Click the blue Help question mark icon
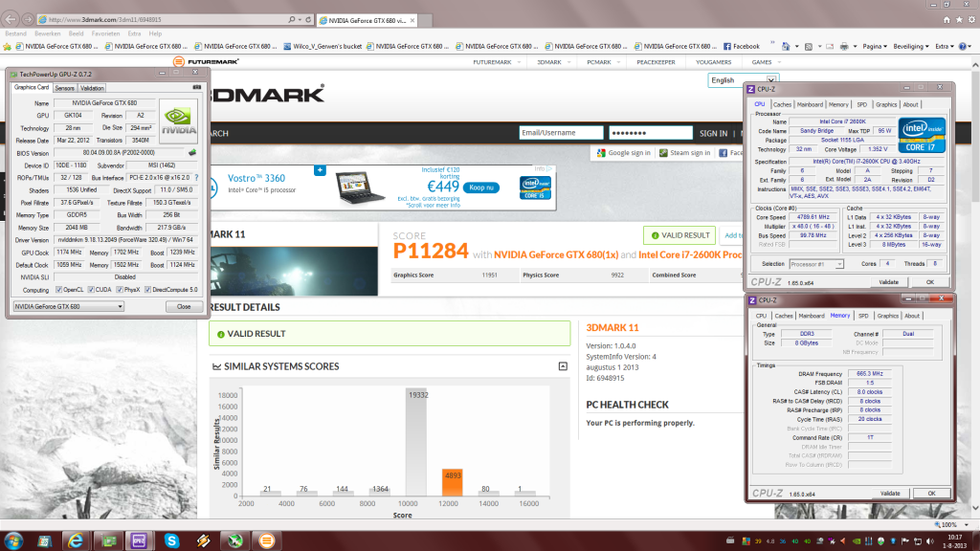The width and height of the screenshot is (980, 551). 963,46
